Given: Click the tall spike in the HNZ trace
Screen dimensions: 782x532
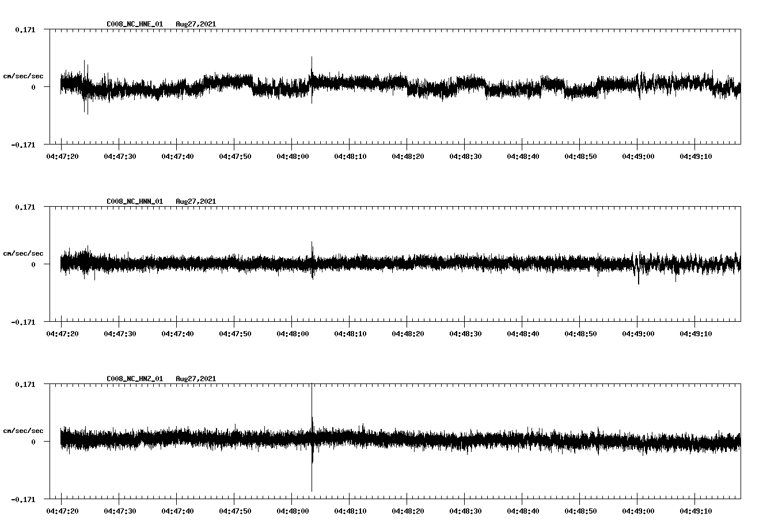Looking at the screenshot, I should pyautogui.click(x=312, y=438).
